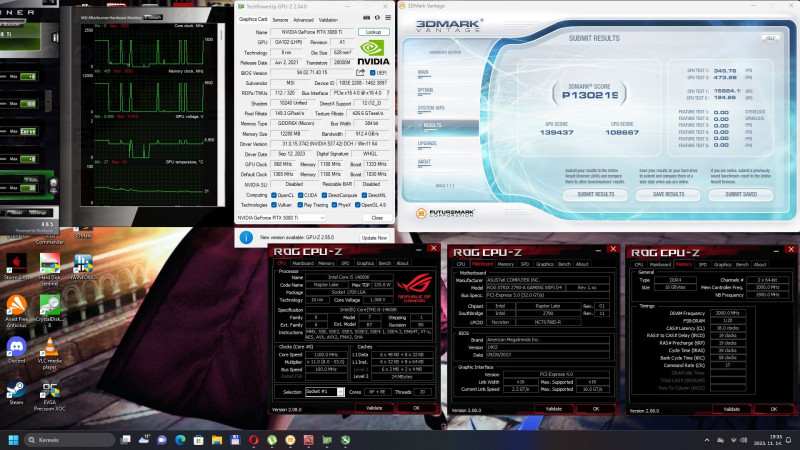The width and height of the screenshot is (800, 450).
Task: Open the Validation tab in GPU-Z
Action: point(328,19)
